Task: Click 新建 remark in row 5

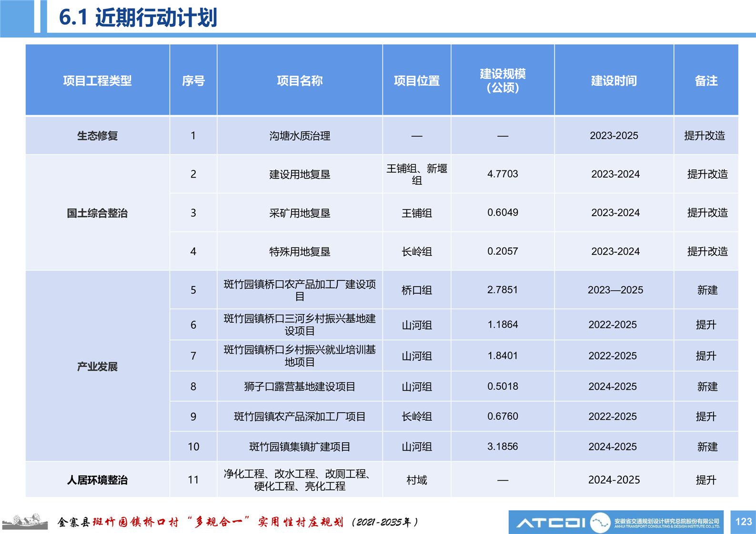Action: coord(707,290)
